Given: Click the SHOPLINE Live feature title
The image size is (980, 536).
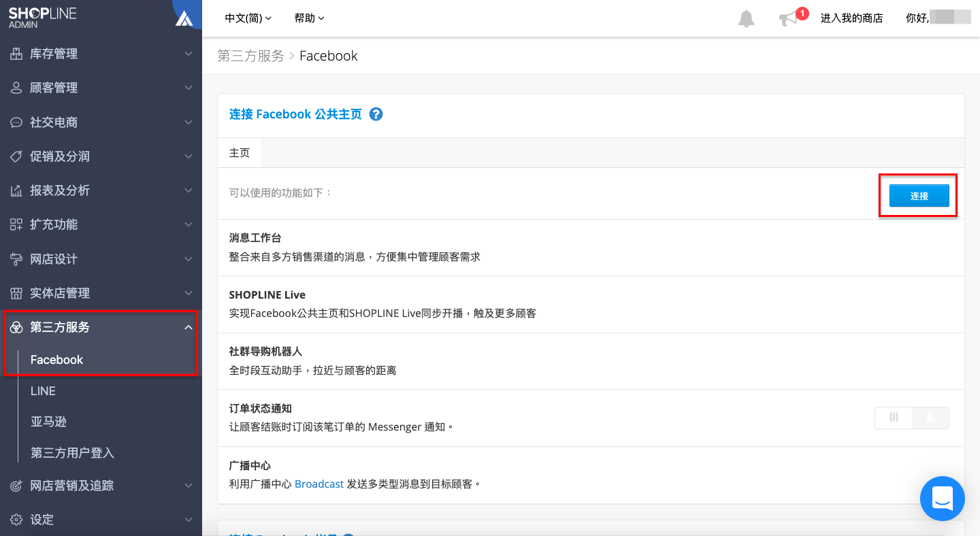Looking at the screenshot, I should (x=267, y=295).
